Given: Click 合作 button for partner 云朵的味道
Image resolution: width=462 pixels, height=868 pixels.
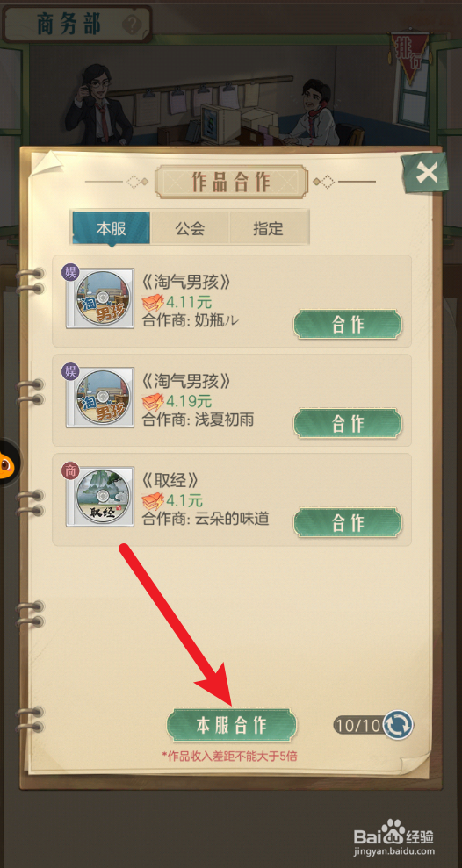Looking at the screenshot, I should 347,522.
